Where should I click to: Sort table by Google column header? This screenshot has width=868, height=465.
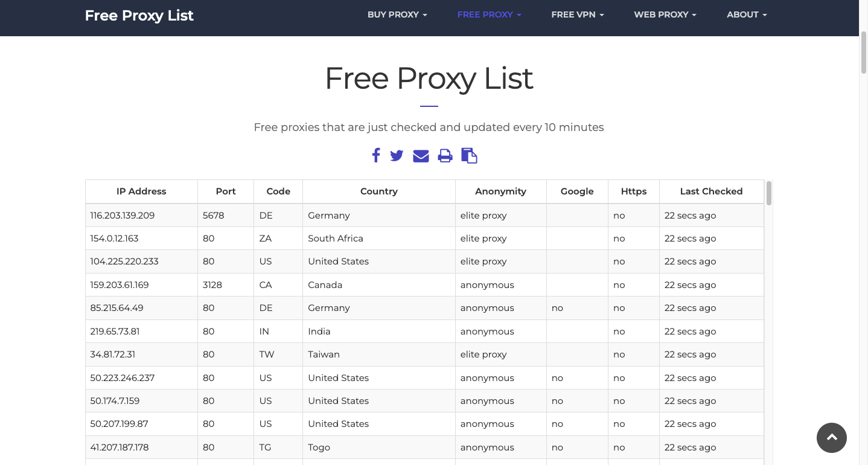tap(577, 191)
